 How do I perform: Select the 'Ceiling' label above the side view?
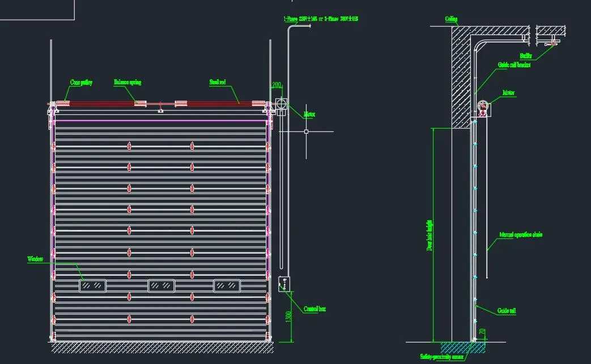click(x=450, y=19)
